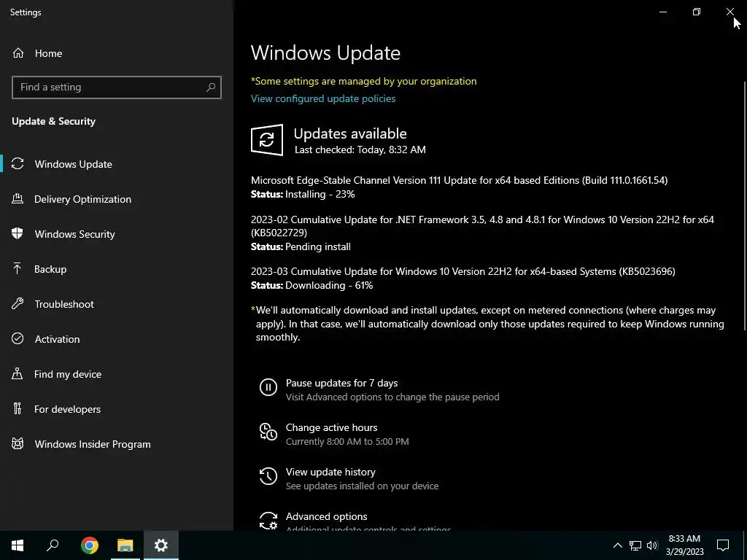Click the 'Downloading - 61%' status text
This screenshot has height=560, width=747.
pyautogui.click(x=329, y=285)
